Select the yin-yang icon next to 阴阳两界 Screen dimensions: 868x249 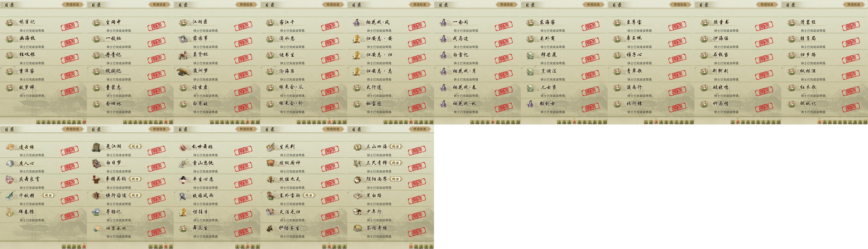[x=357, y=179]
